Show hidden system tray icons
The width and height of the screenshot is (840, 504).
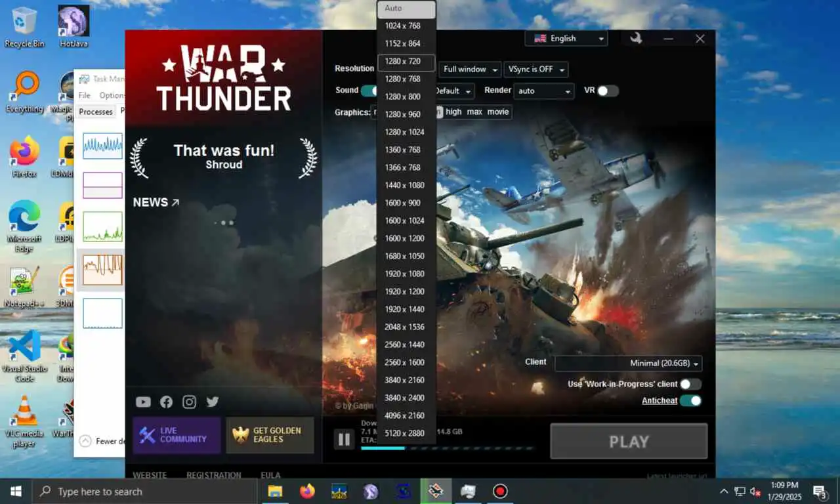click(724, 491)
